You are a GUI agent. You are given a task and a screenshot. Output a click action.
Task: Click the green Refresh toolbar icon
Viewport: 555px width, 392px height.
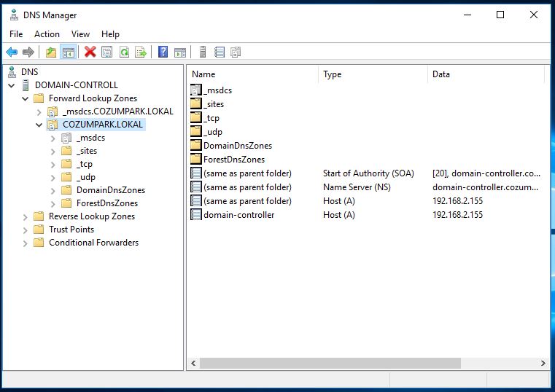(x=124, y=52)
